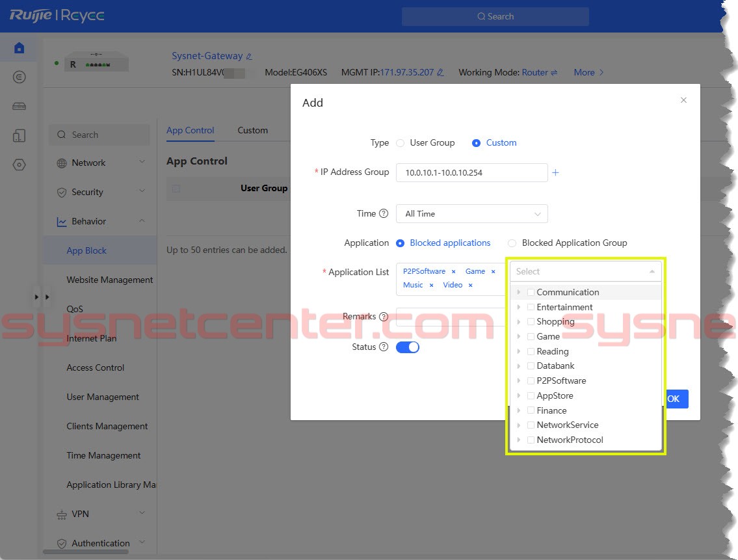Remove the Video tag via its x icon

[470, 285]
